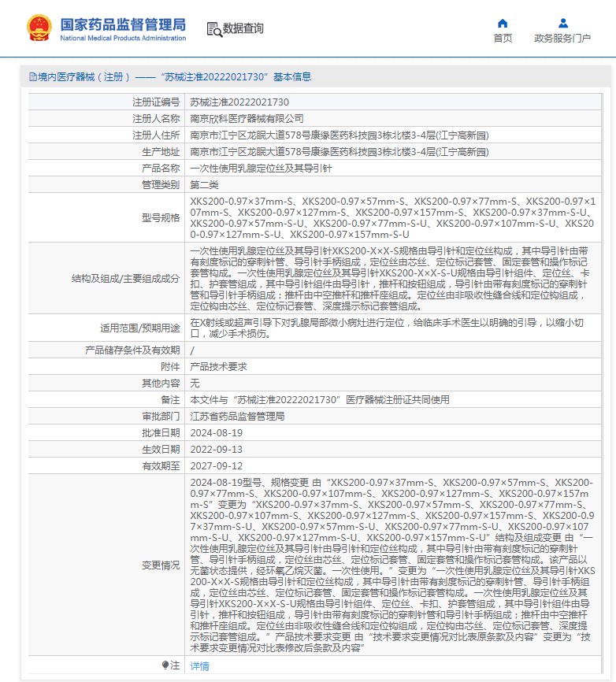616x682 pixels.
Task: Open the 详情 details link
Action: point(199,666)
